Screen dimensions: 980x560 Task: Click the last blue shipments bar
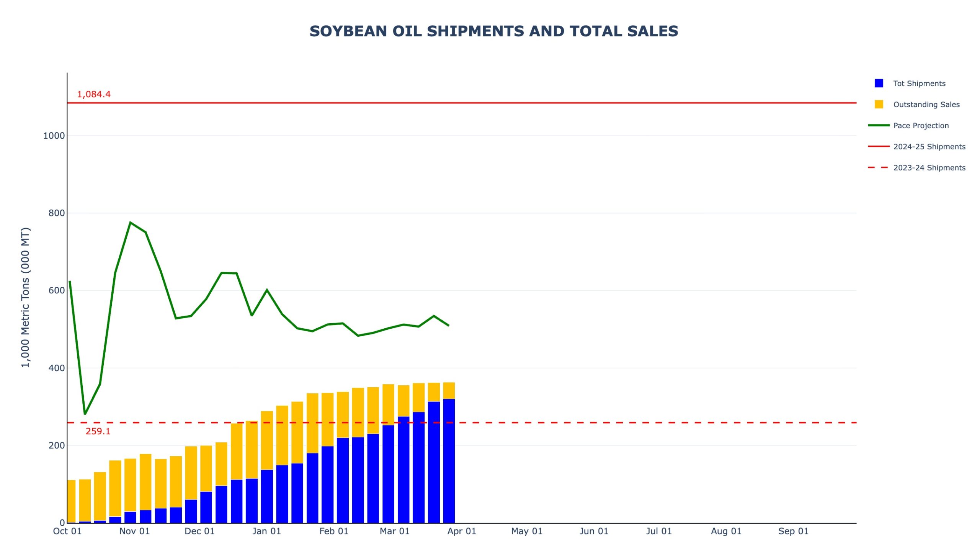coord(449,462)
